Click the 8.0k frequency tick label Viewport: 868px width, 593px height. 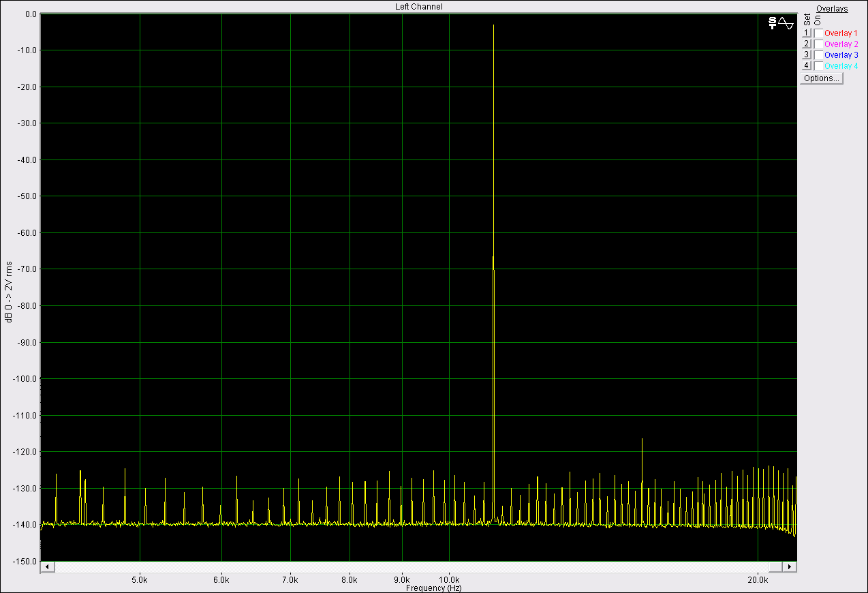click(x=350, y=580)
